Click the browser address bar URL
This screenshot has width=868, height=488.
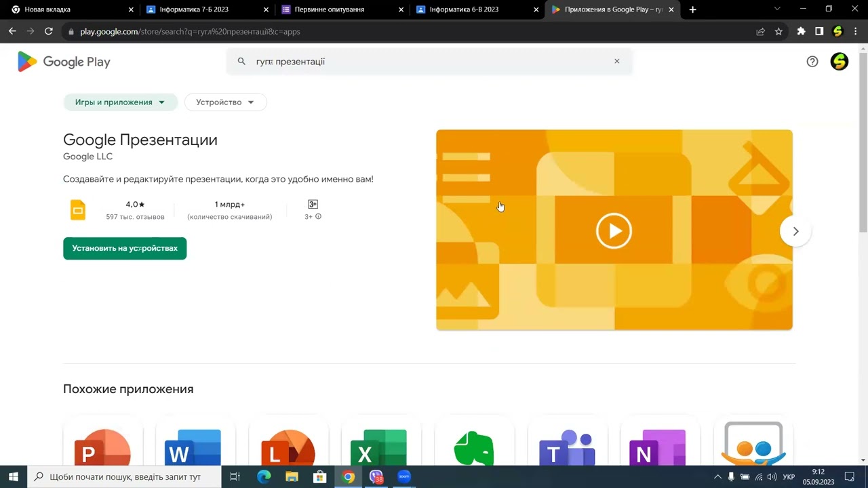(190, 31)
